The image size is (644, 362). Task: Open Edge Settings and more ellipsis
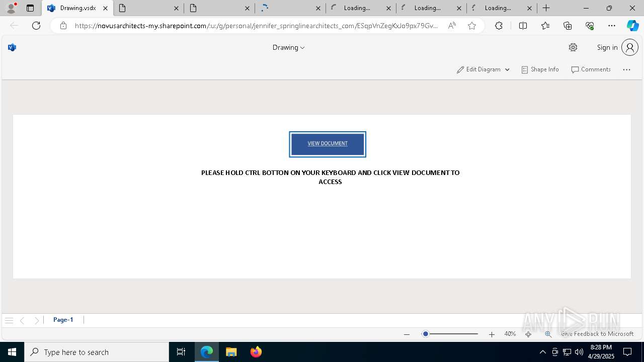612,26
